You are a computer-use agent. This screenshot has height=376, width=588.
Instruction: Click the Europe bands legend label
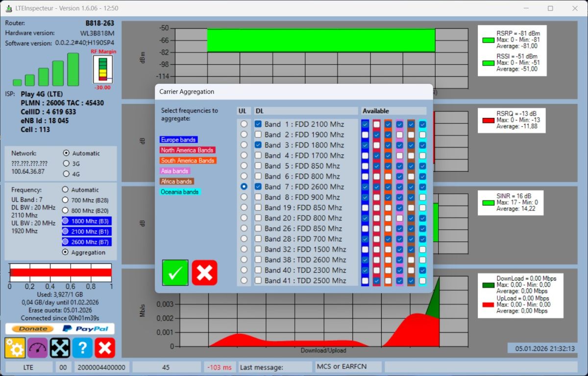pyautogui.click(x=178, y=140)
